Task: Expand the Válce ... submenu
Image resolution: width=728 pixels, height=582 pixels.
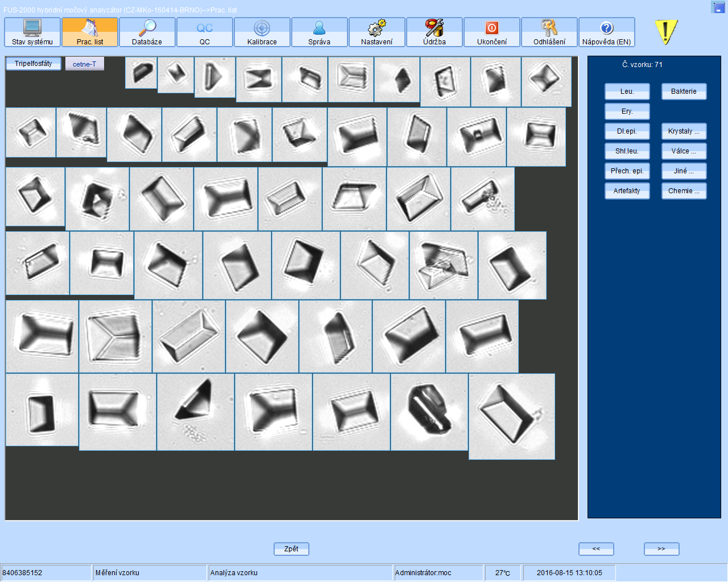Action: (684, 151)
